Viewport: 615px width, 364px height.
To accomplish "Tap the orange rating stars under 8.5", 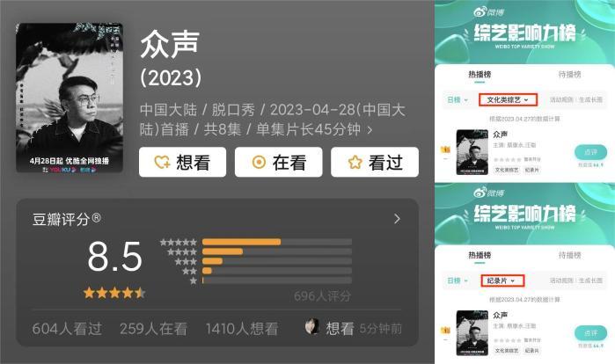I will coord(114,293).
